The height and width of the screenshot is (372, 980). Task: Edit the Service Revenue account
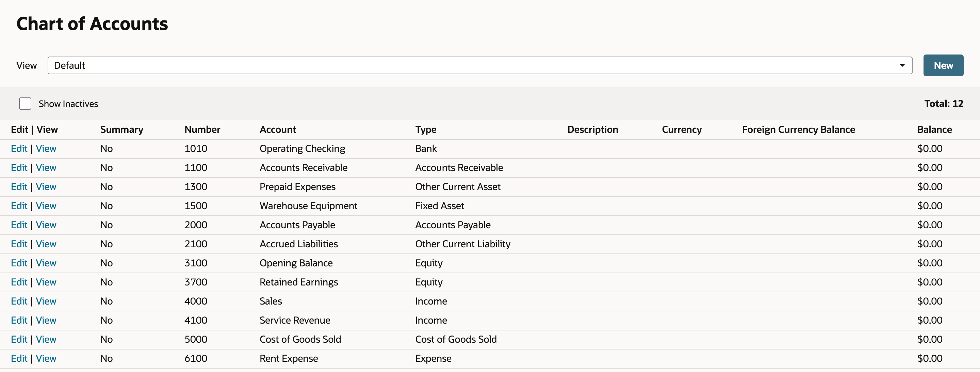[19, 320]
